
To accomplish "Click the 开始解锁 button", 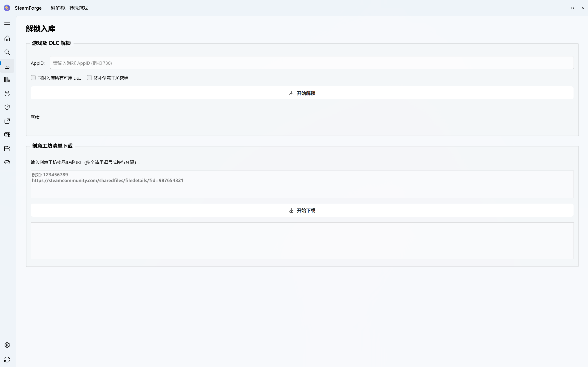I will [x=302, y=93].
